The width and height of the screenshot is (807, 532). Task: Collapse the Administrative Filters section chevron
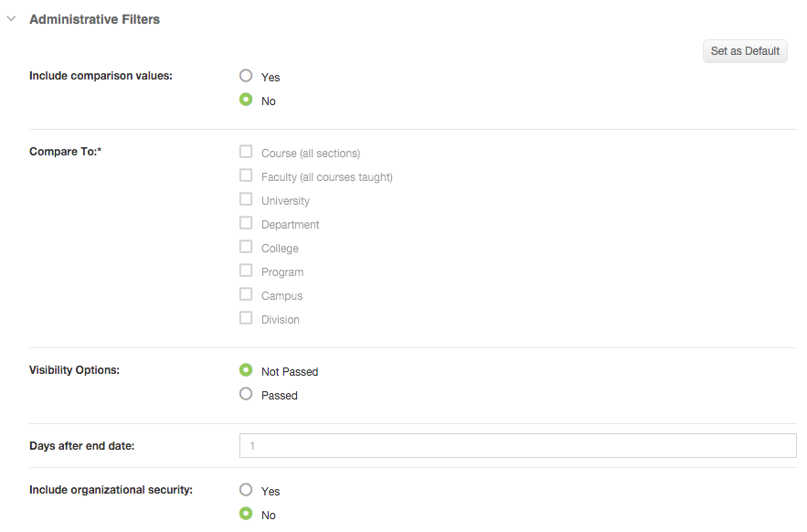tap(11, 19)
